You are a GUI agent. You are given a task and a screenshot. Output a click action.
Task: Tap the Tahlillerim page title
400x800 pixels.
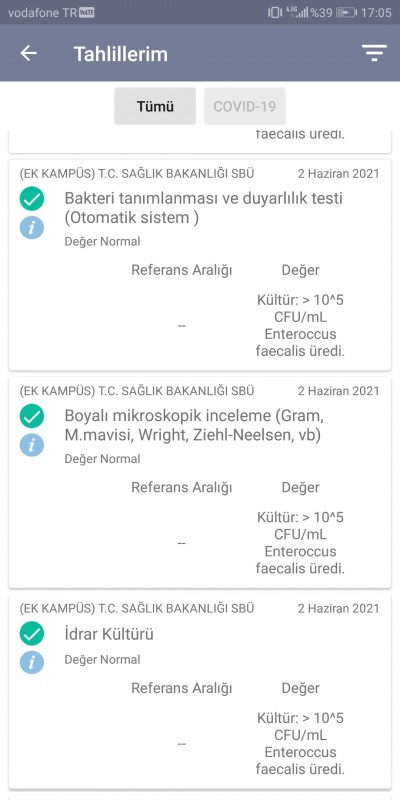(120, 54)
